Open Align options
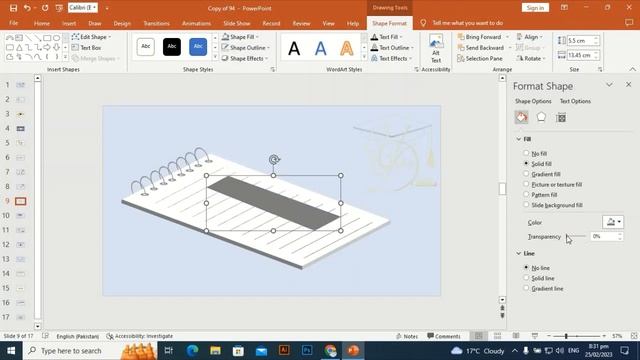This screenshot has height=360, width=640. click(x=529, y=37)
